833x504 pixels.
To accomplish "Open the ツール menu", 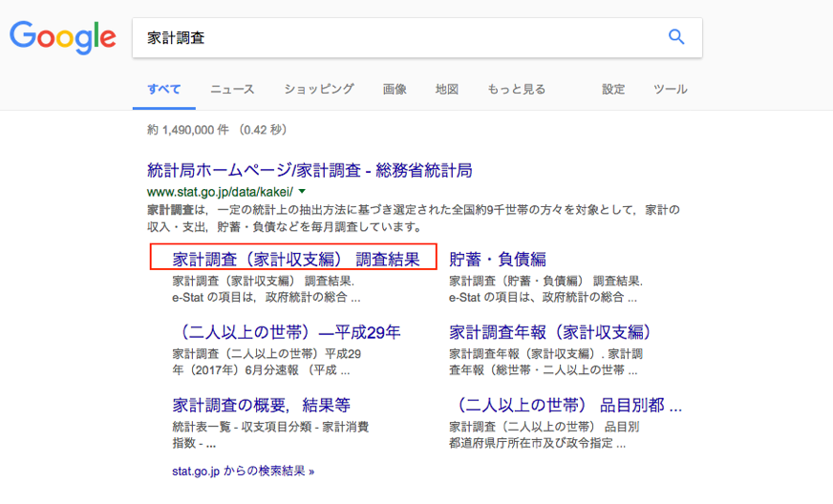I will (671, 89).
